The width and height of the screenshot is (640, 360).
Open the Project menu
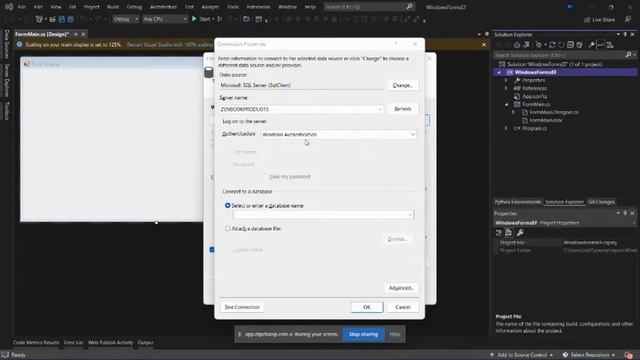[x=91, y=7]
